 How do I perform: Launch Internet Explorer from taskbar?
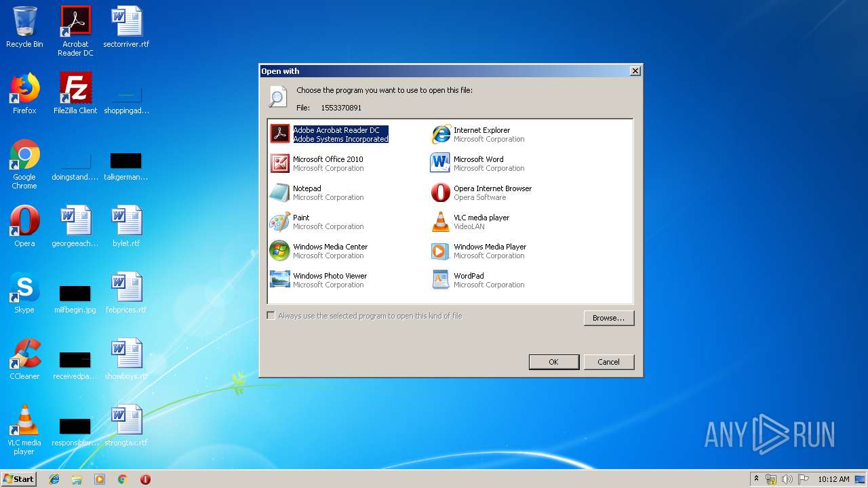pyautogui.click(x=54, y=479)
